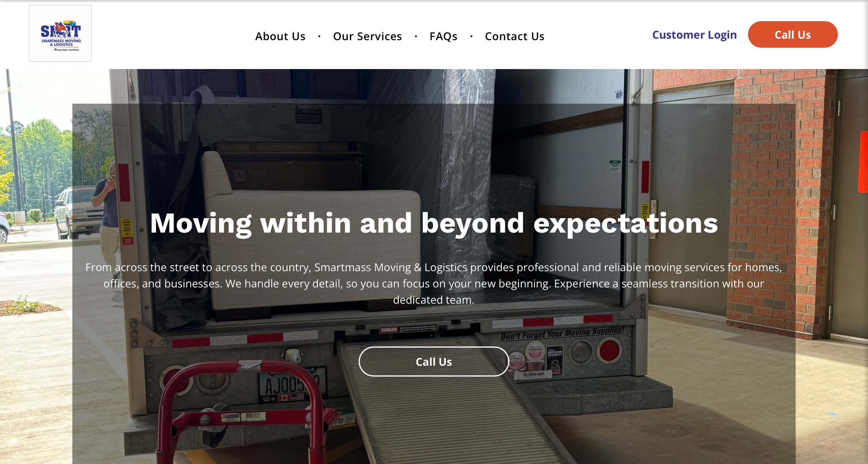The image size is (868, 464).
Task: Click the orange Call Us button
Action: tap(793, 34)
